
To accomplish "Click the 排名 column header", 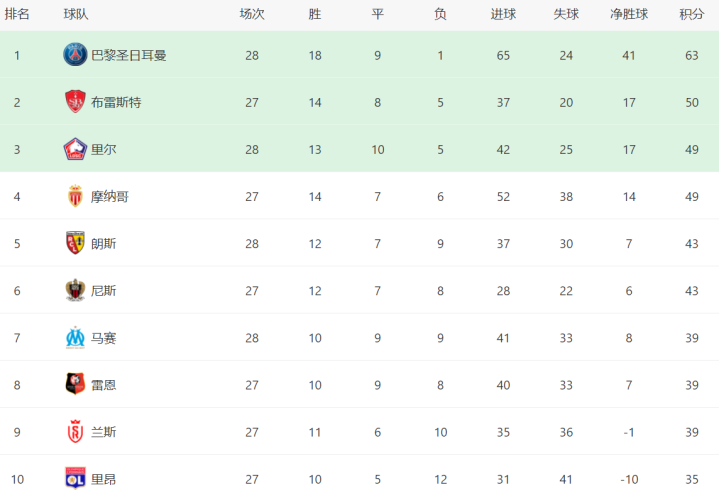I will (x=17, y=14).
